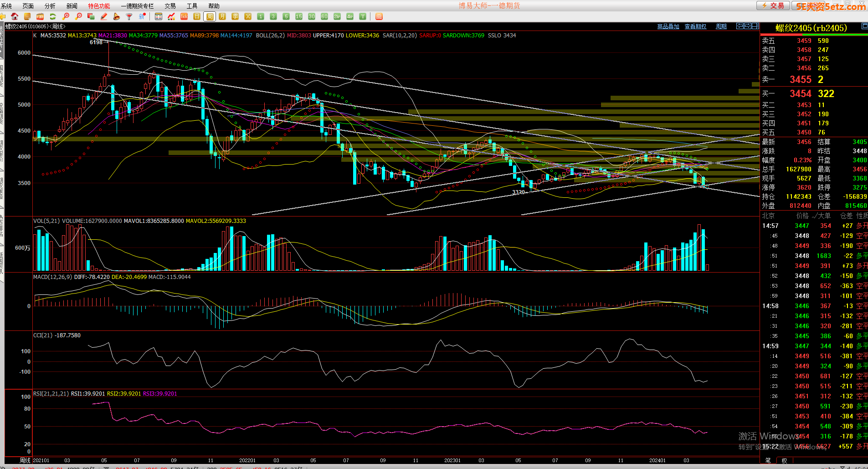The image size is (868, 469).
Task: Switch to daily chart with 日 icon
Action: coord(196,16)
